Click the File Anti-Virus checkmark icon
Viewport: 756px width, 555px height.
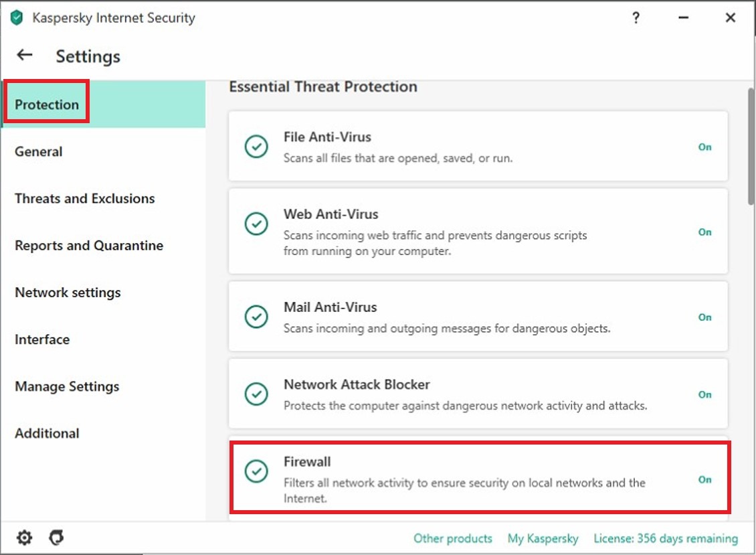(x=256, y=147)
